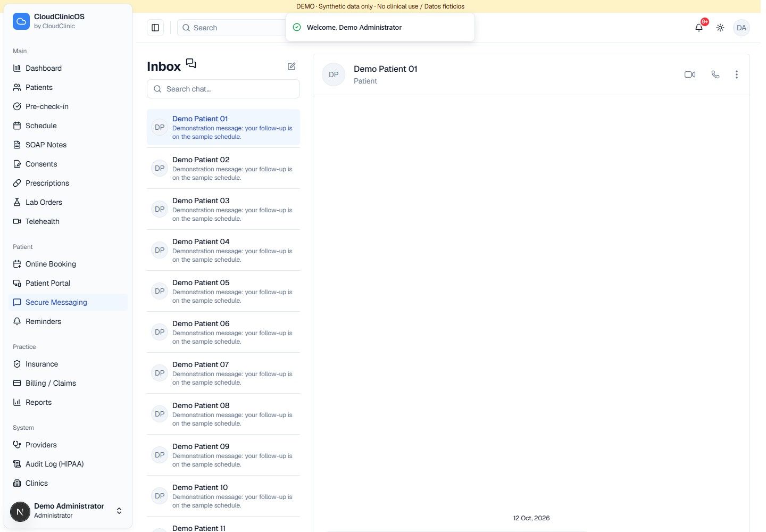Open the notifications bell
The height and width of the screenshot is (532, 766).
click(x=699, y=28)
